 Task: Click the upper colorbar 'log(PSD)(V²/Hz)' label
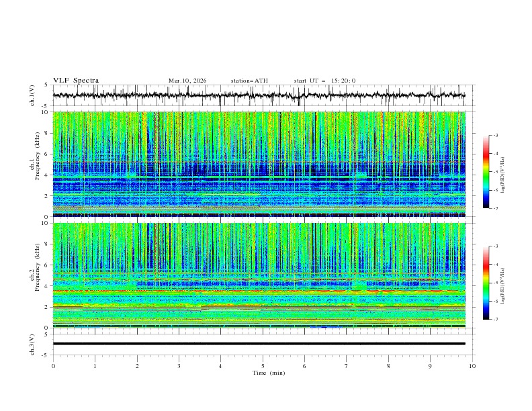(x=502, y=175)
